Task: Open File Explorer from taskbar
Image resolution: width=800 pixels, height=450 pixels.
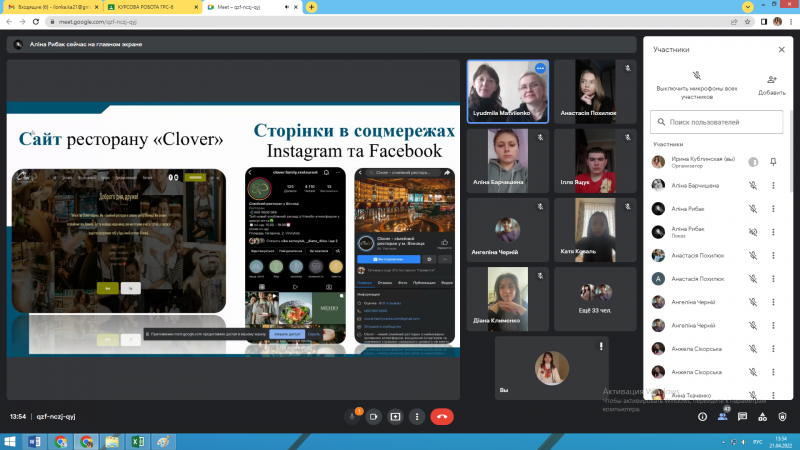Action: coord(112,442)
